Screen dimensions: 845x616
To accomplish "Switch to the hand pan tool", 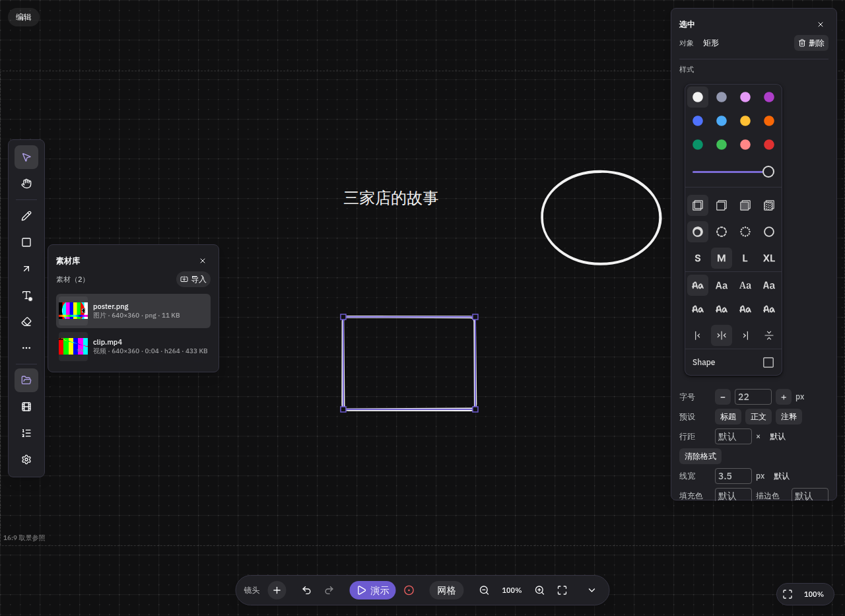I will pyautogui.click(x=26, y=184).
